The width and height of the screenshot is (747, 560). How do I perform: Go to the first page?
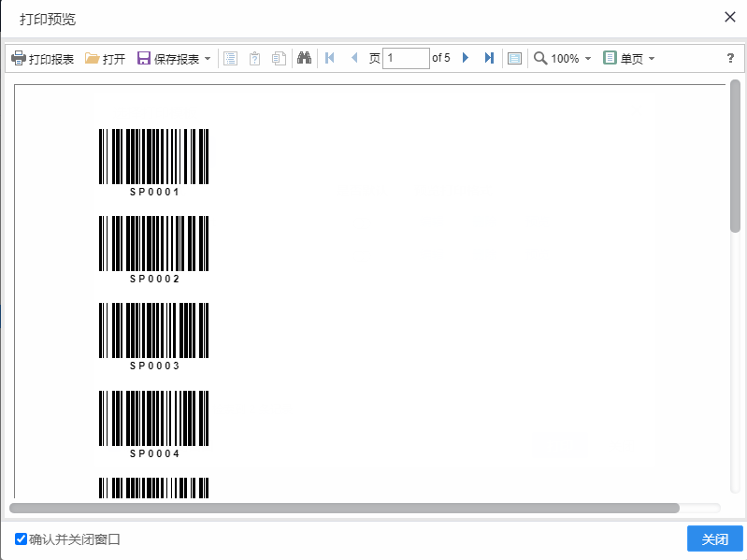[330, 58]
